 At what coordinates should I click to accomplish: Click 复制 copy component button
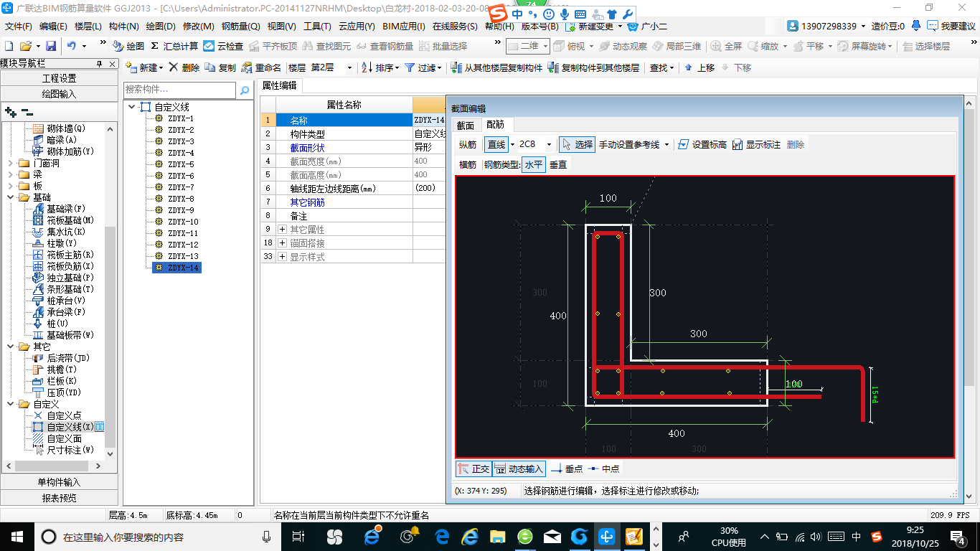220,67
